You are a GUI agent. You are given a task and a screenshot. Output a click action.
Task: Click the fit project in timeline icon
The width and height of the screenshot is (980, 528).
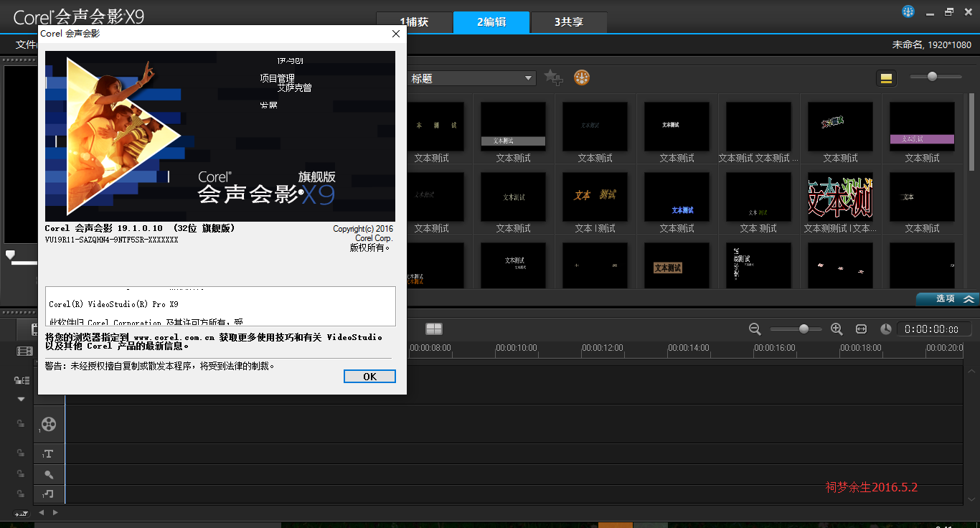(861, 329)
